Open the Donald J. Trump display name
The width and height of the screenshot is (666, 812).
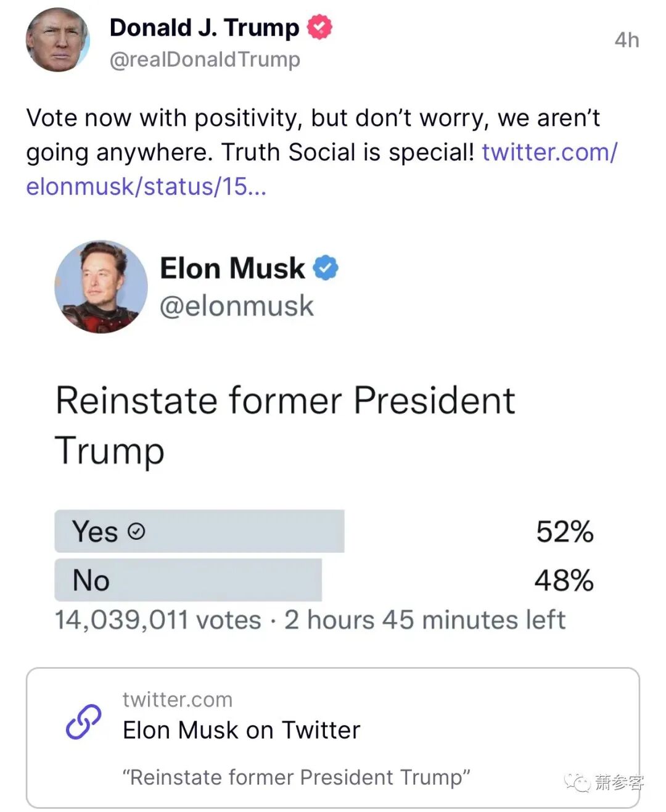click(203, 28)
